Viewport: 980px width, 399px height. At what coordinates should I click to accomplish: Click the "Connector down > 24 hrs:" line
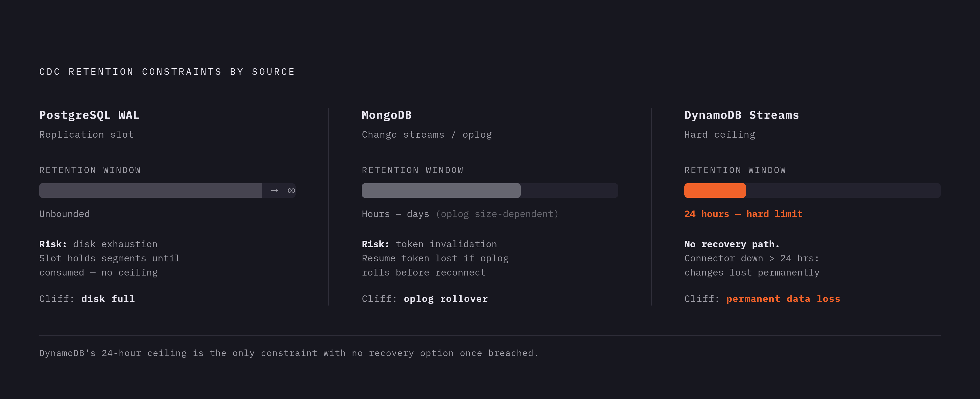click(752, 258)
